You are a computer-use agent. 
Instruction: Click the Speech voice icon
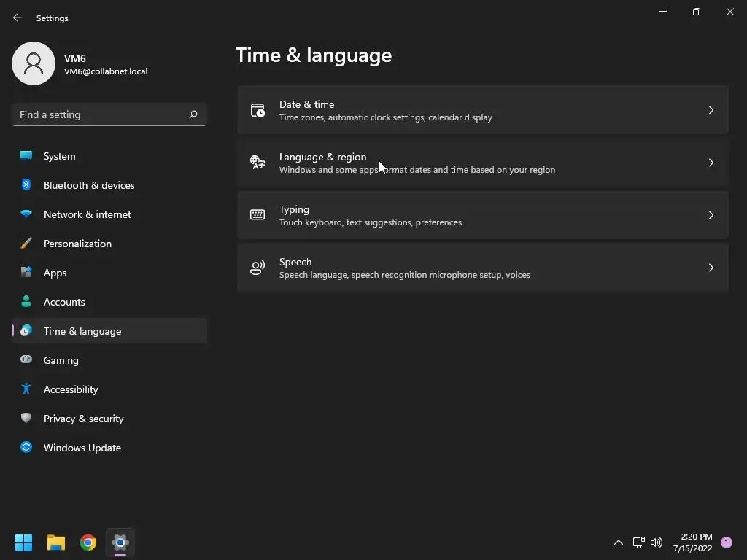258,268
